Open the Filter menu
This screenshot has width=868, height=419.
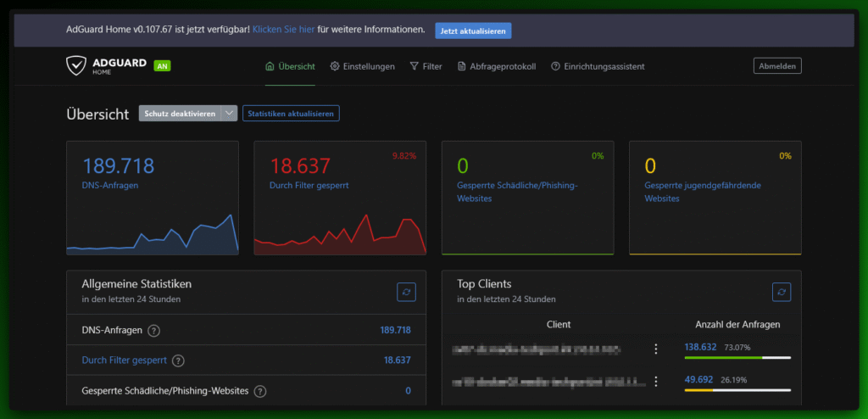pos(426,66)
